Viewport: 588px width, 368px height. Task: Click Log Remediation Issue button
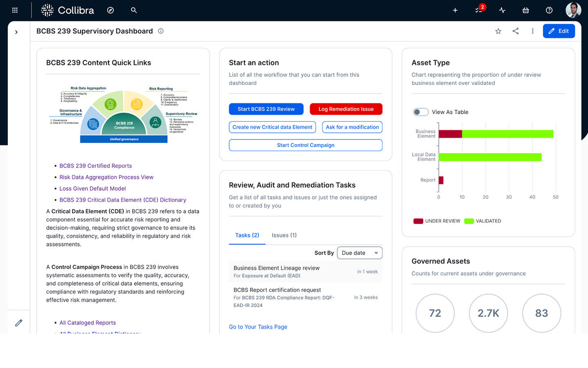(x=346, y=109)
